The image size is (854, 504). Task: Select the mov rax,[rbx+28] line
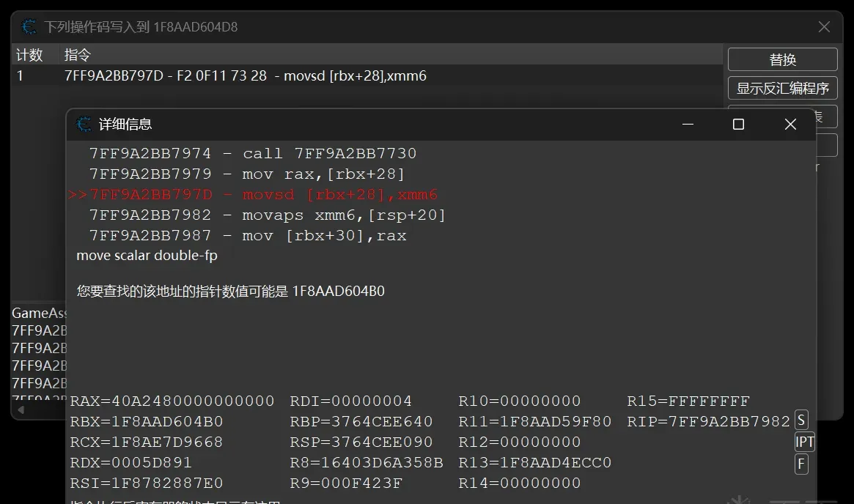pos(247,174)
